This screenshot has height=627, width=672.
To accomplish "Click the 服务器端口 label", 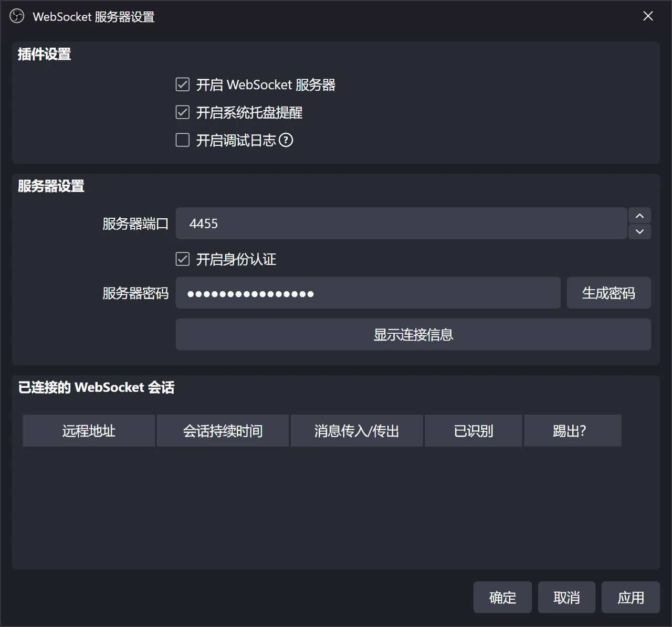I will click(x=135, y=224).
